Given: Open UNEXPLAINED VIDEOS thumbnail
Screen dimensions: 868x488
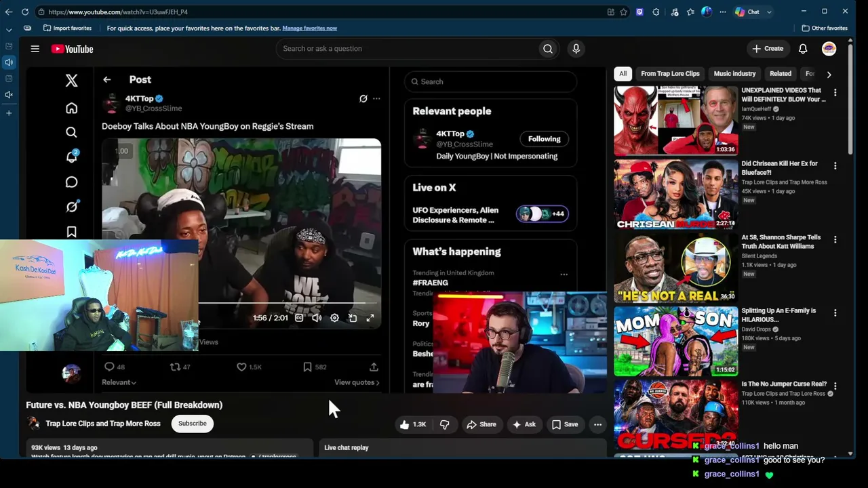Looking at the screenshot, I should (675, 120).
